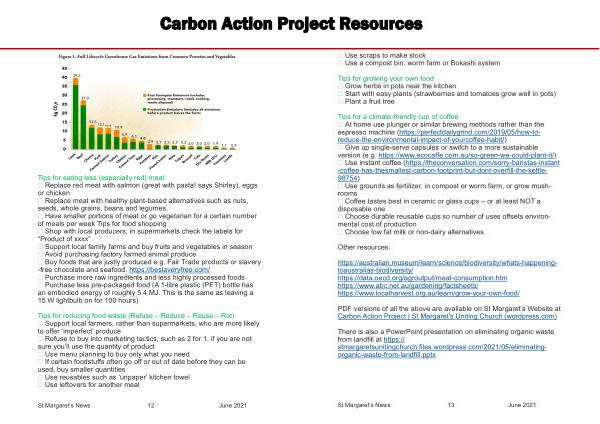This screenshot has height=424, width=600.
Task: Click page number 13 in footer
Action: [451, 405]
